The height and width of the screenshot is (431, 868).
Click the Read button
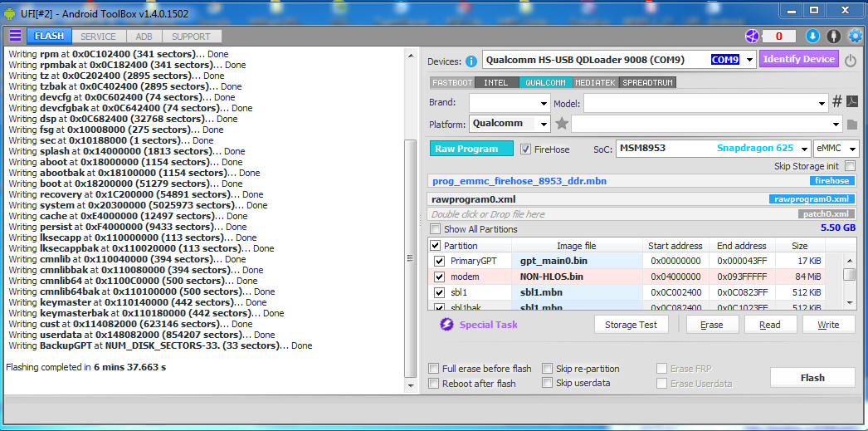[x=770, y=325]
